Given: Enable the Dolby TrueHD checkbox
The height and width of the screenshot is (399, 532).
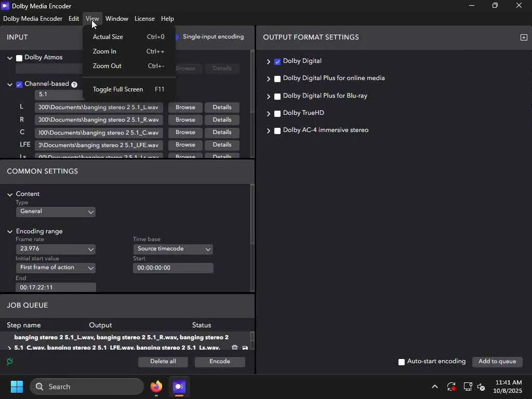Looking at the screenshot, I should [277, 113].
